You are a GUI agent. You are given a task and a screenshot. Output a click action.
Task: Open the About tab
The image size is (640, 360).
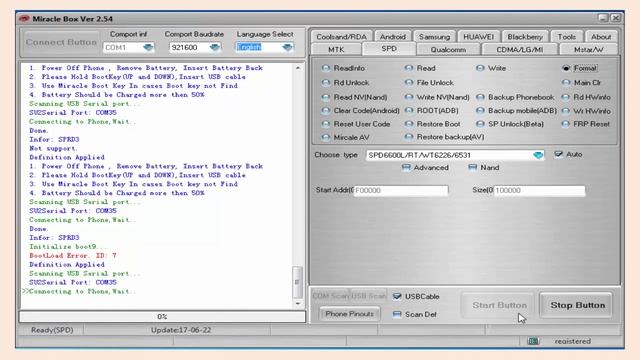(601, 37)
